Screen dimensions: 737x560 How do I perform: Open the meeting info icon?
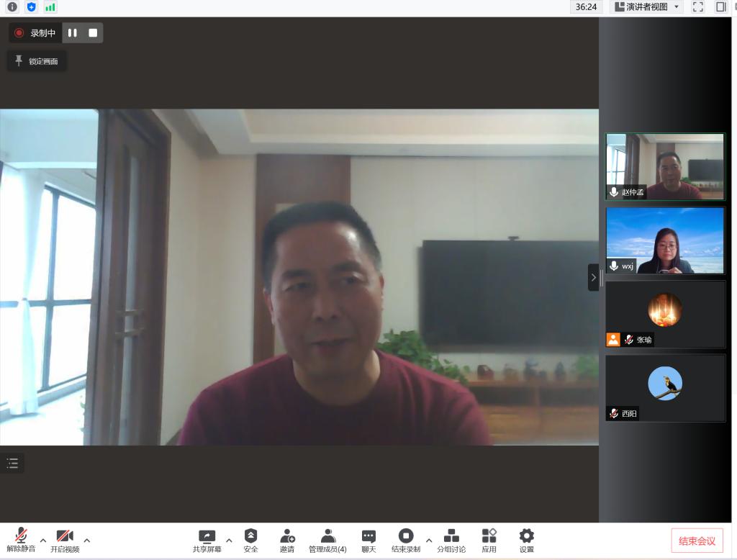(12, 7)
